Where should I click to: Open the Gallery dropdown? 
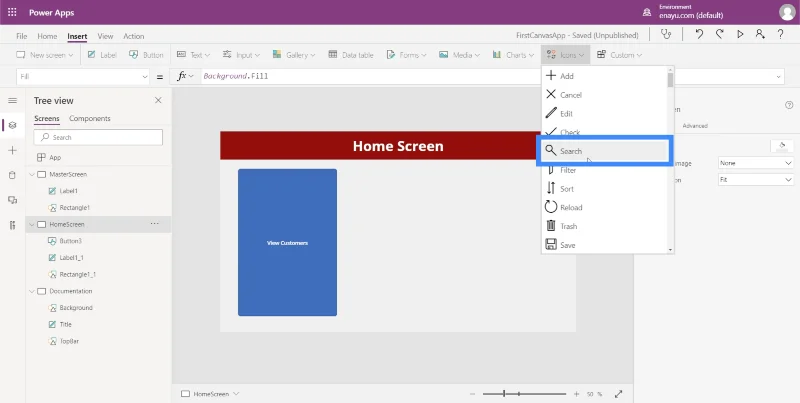pos(293,55)
